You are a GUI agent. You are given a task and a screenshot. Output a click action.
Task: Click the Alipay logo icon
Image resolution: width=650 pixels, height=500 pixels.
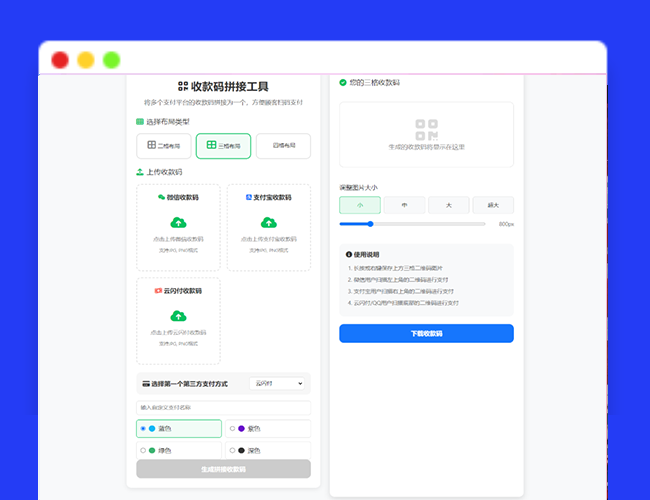coord(249,197)
